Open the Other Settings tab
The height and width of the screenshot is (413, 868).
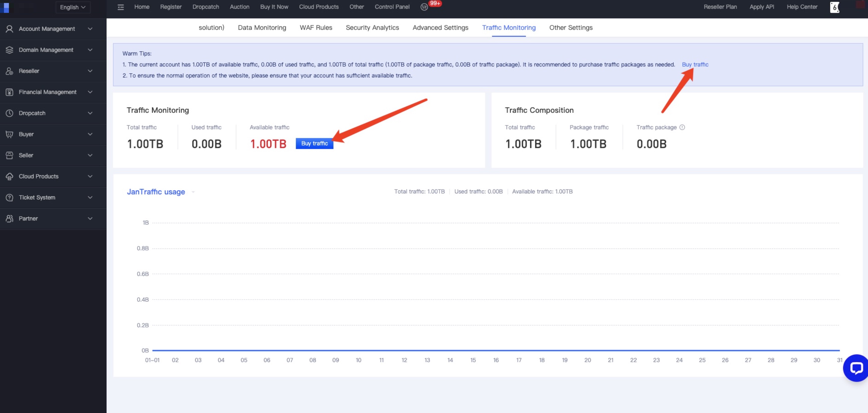(x=571, y=28)
